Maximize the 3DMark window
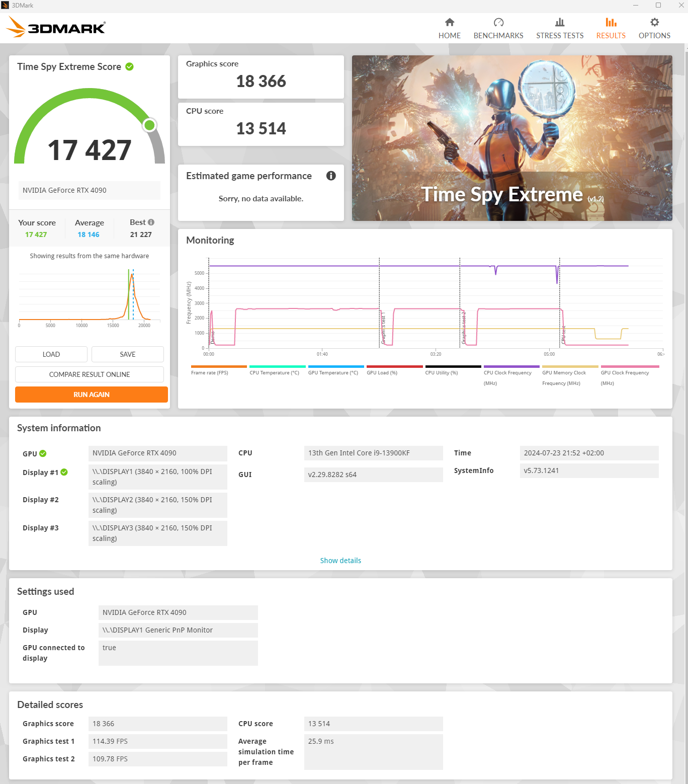The image size is (688, 784). point(658,5)
